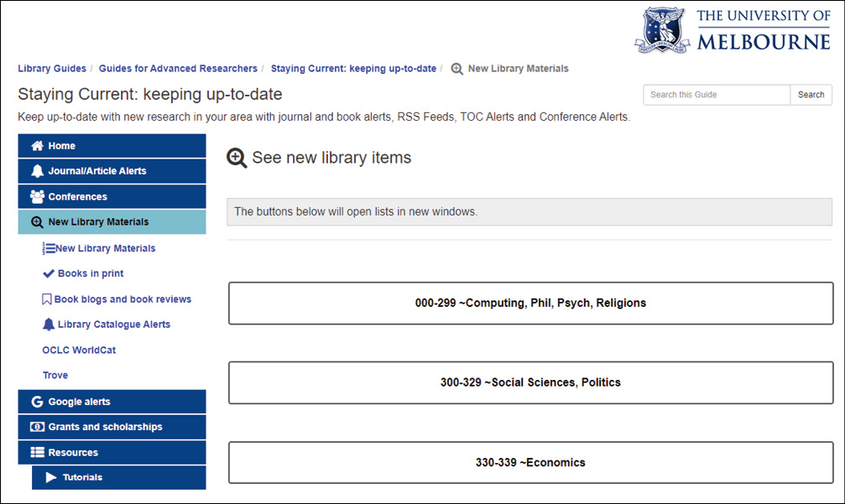845x504 pixels.
Task: Click The University of Melbourne wordmark
Action: [764, 31]
